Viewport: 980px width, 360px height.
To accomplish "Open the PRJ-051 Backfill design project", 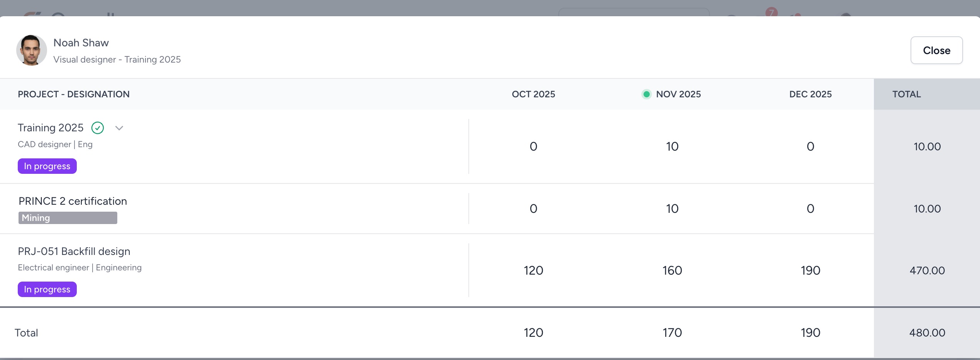I will pos(74,251).
